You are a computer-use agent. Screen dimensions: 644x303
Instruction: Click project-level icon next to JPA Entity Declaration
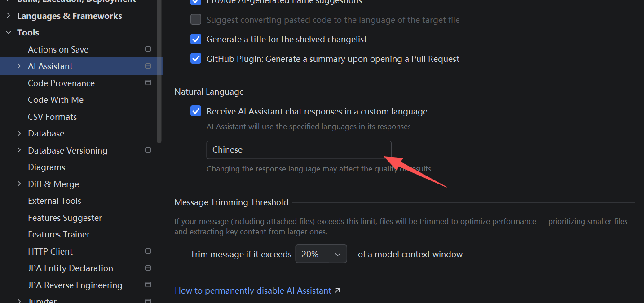pos(148,268)
